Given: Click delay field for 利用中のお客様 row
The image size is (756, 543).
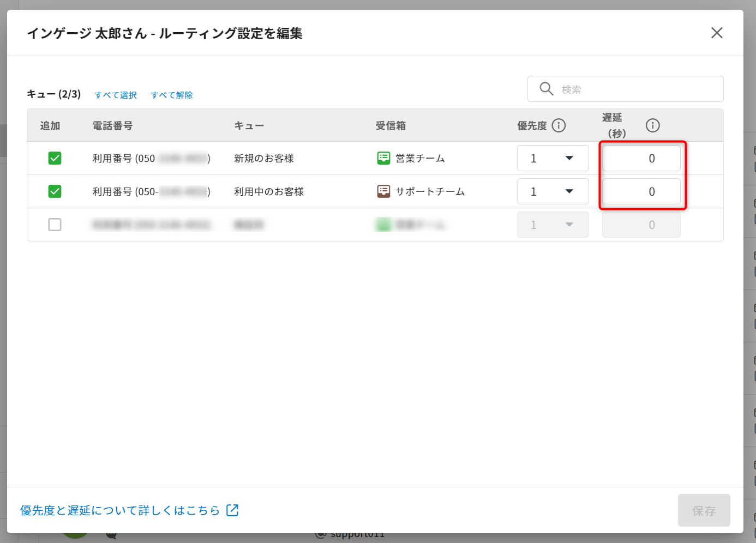Looking at the screenshot, I should (x=641, y=191).
